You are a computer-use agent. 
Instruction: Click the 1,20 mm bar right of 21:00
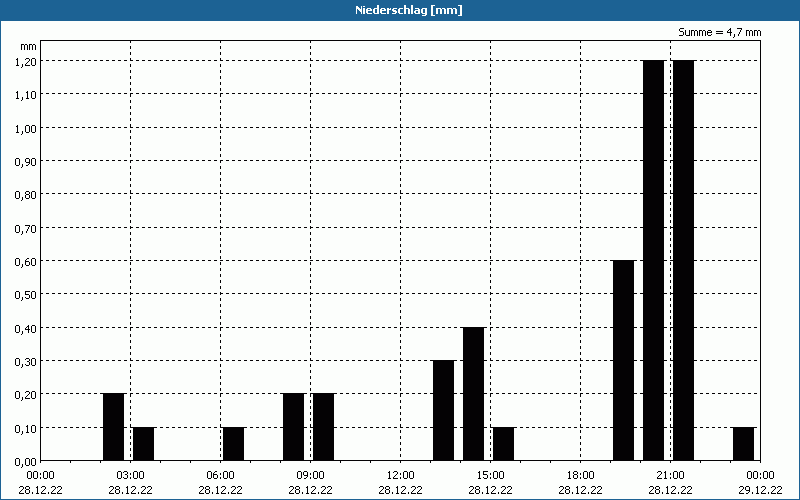click(684, 261)
